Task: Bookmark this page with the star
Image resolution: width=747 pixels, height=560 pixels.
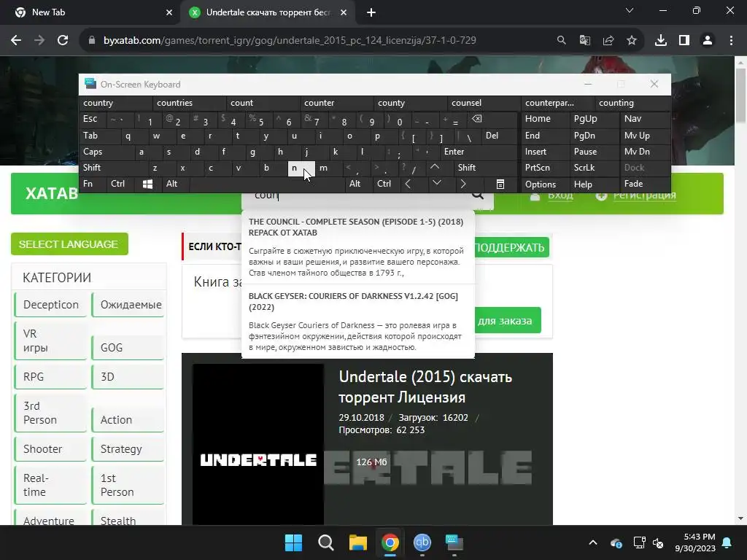Action: point(631,41)
